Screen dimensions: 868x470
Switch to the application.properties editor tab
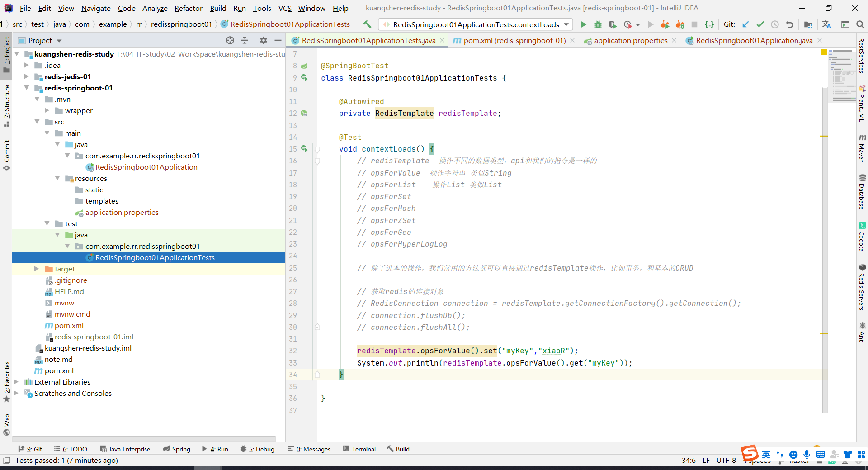pos(631,40)
